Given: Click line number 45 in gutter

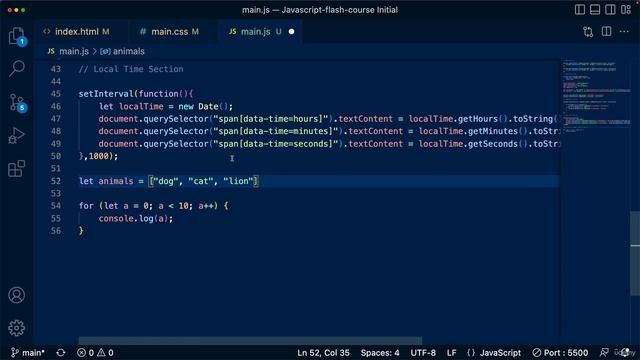Looking at the screenshot, I should pos(56,94).
